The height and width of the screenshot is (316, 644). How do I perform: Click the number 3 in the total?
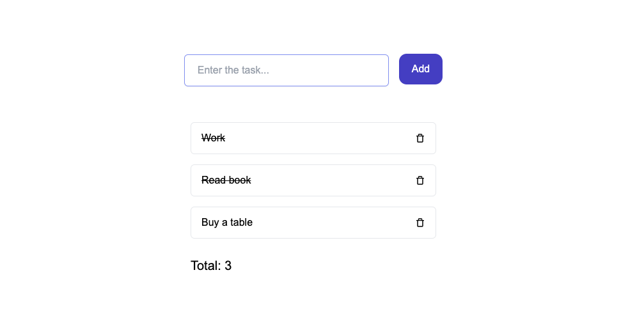[228, 266]
